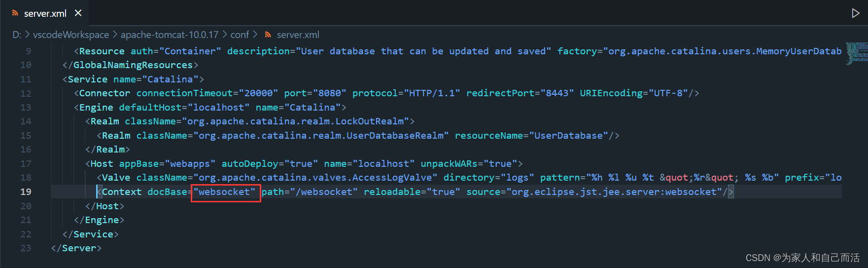
Task: Click the breadcrumb server.xml file icon
Action: pos(268,35)
